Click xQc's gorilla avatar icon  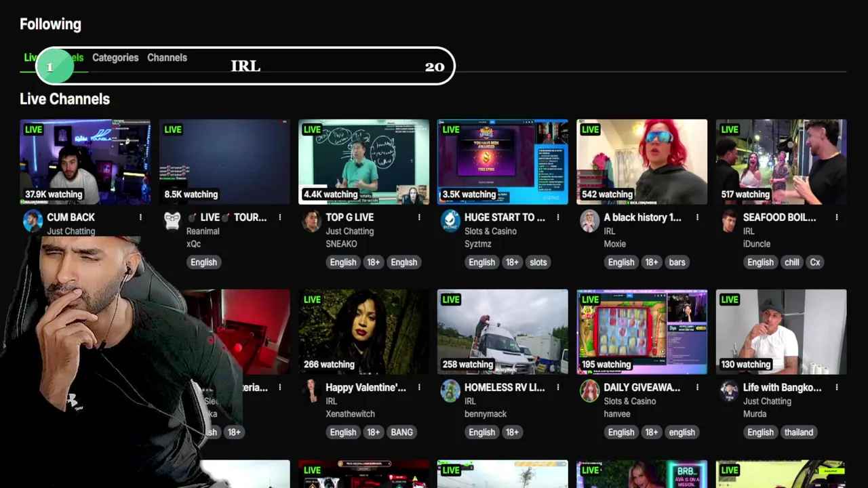[172, 221]
